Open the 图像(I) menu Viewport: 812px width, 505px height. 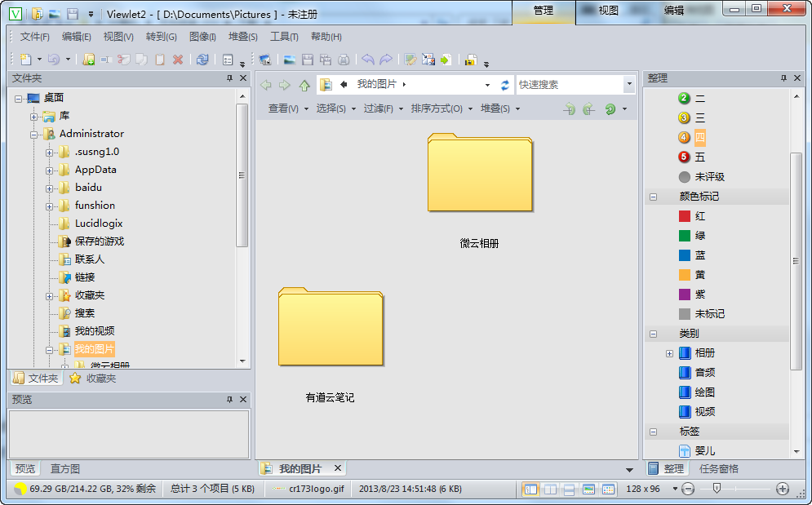click(x=202, y=37)
